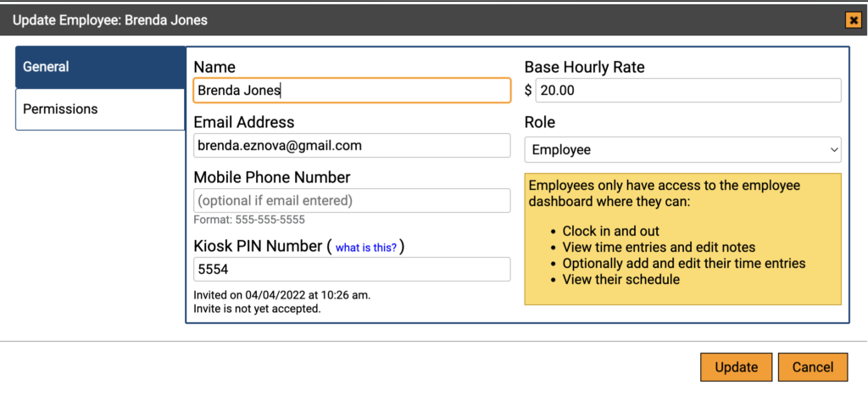Cancel the employee update
This screenshot has height=396, width=868.
[x=813, y=367]
